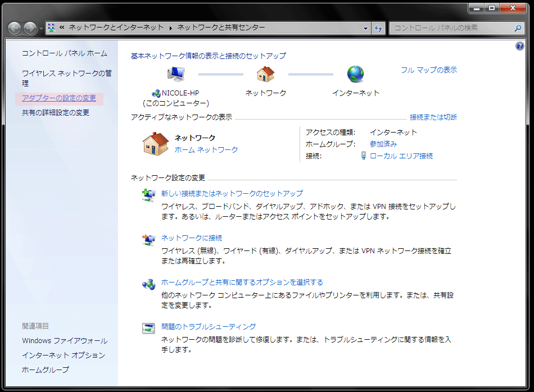Click 接続または切断 link

[x=433, y=117]
